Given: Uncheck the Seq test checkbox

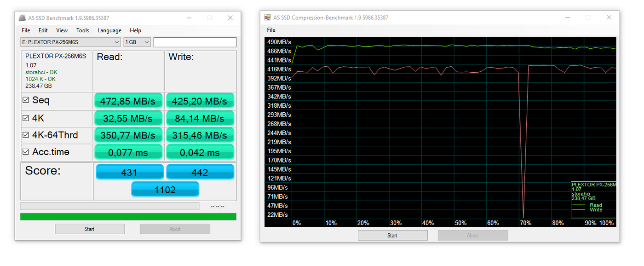Looking at the screenshot, I should 26,100.
